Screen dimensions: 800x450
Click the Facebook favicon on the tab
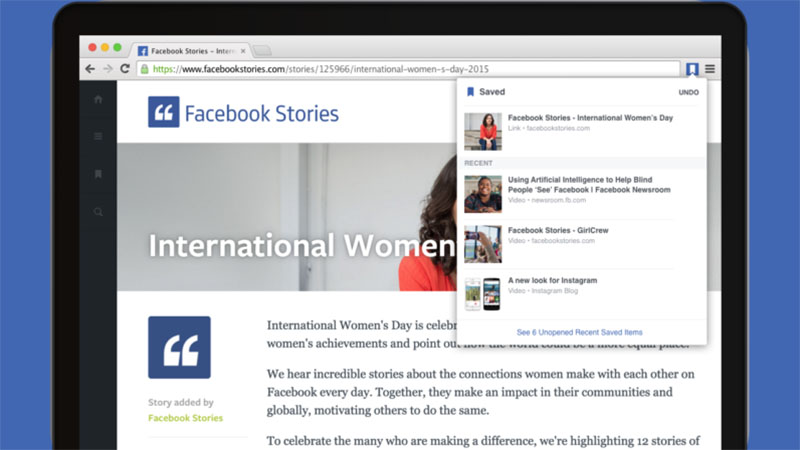tap(143, 51)
